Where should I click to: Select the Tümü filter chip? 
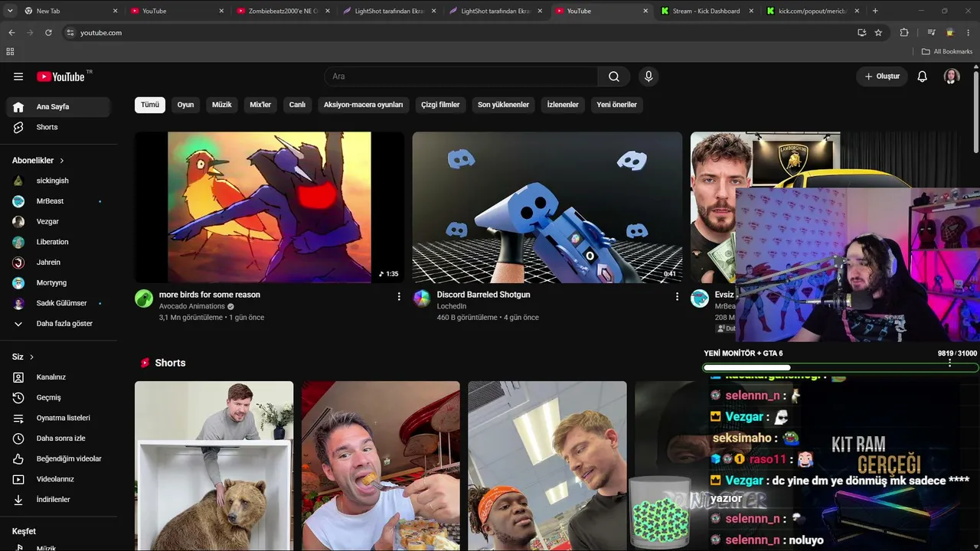click(x=150, y=105)
